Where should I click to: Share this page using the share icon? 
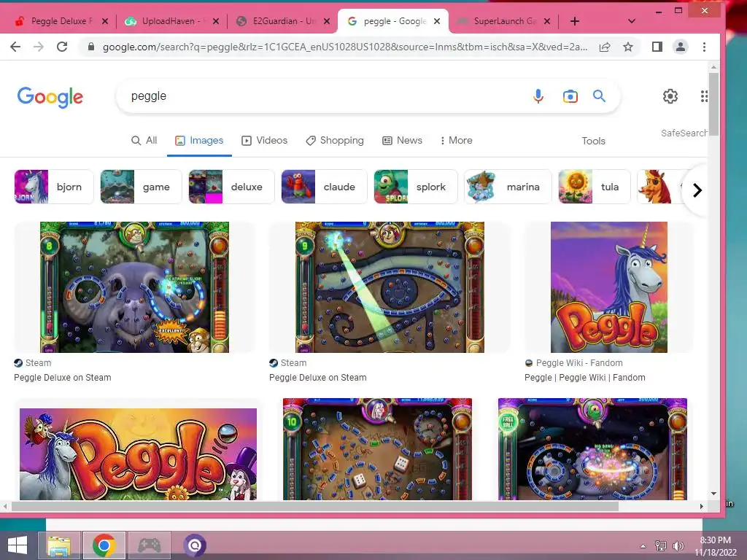click(x=605, y=47)
